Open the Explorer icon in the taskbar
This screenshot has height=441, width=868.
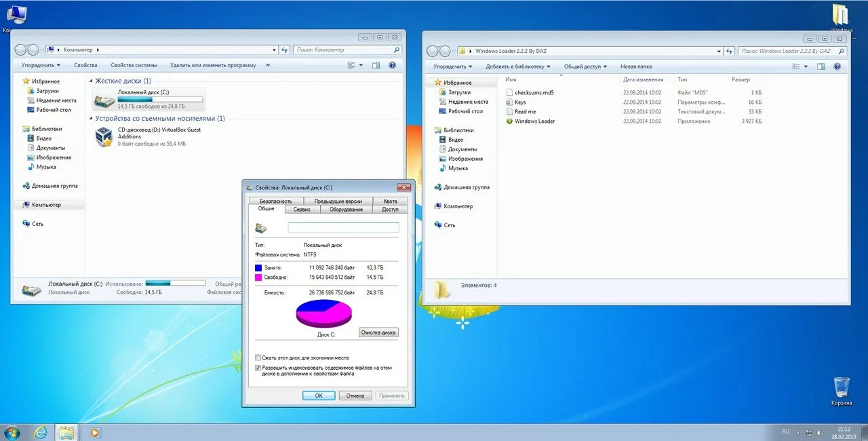click(x=66, y=432)
